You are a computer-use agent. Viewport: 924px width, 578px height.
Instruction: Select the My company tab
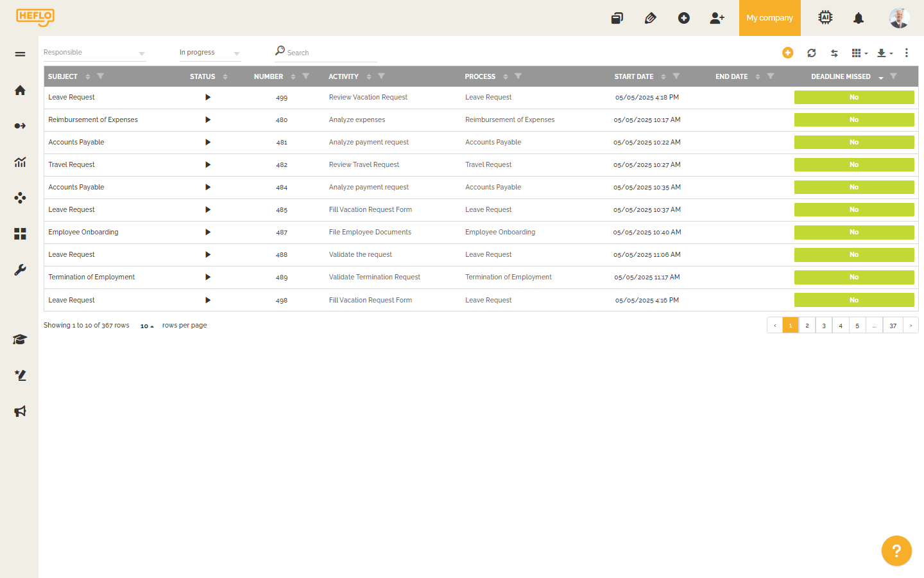click(769, 18)
